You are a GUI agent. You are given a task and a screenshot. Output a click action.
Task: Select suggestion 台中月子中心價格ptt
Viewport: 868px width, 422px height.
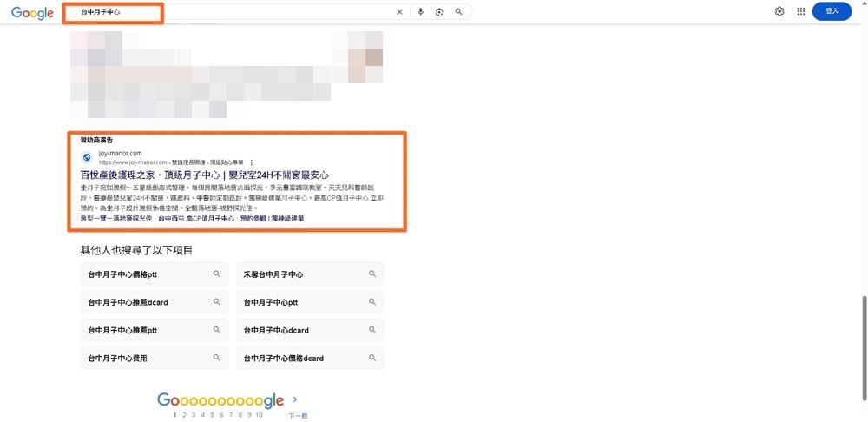155,274
